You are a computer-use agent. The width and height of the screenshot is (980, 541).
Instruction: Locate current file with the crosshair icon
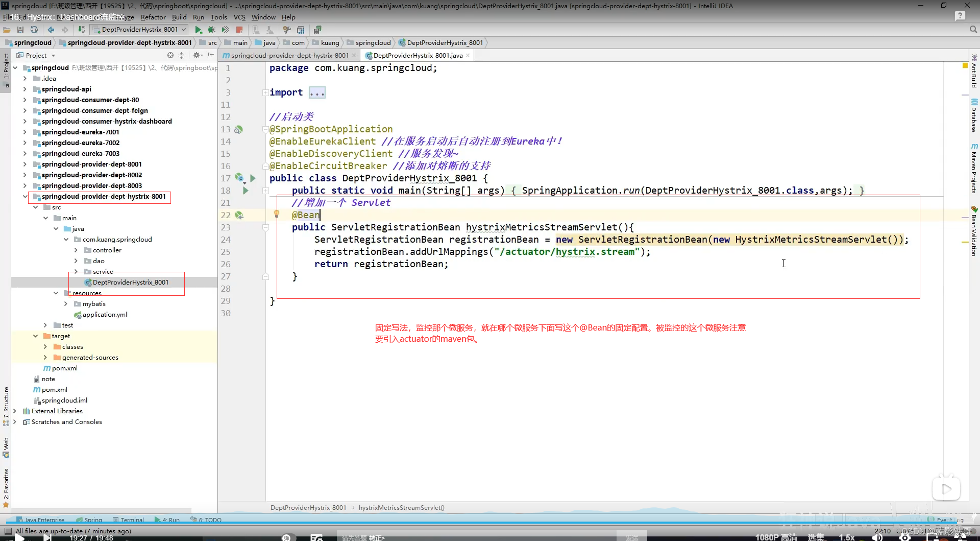coord(170,55)
